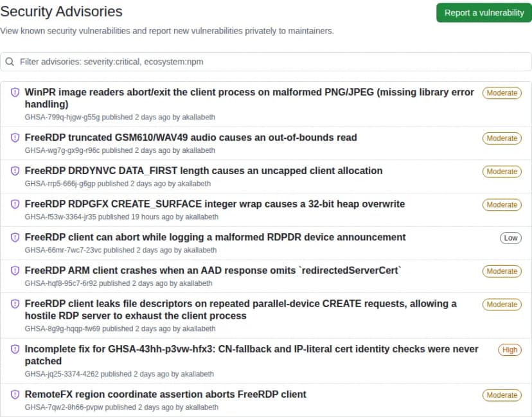
Task: Click Moderate label on file descriptors leak advisory
Action: click(502, 305)
